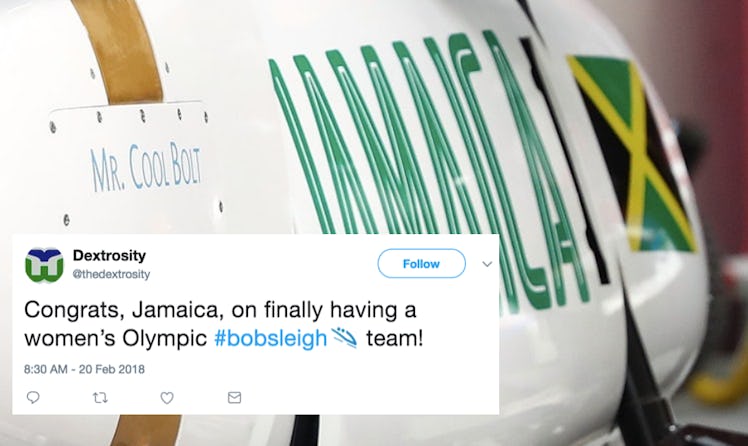Open the direct message envelope icon
Screen dimensions: 748x446
[234, 397]
